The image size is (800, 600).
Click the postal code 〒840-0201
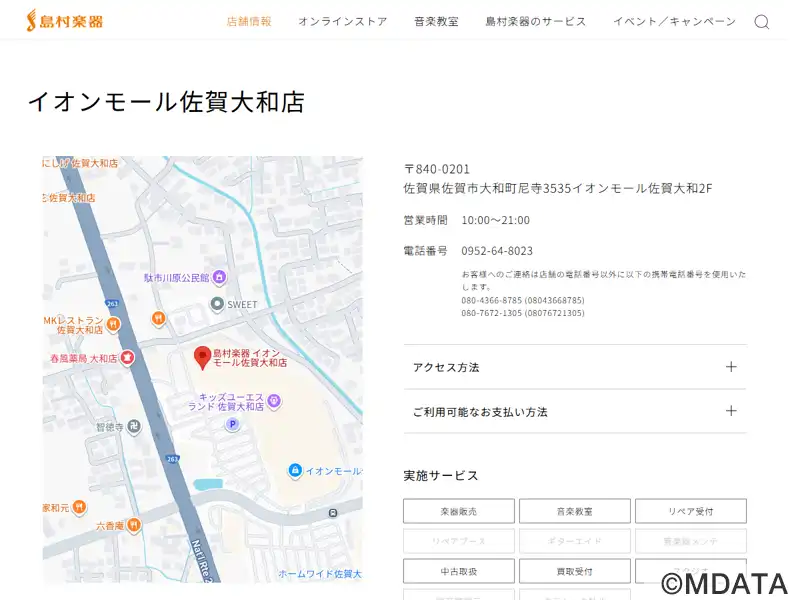pos(437,169)
